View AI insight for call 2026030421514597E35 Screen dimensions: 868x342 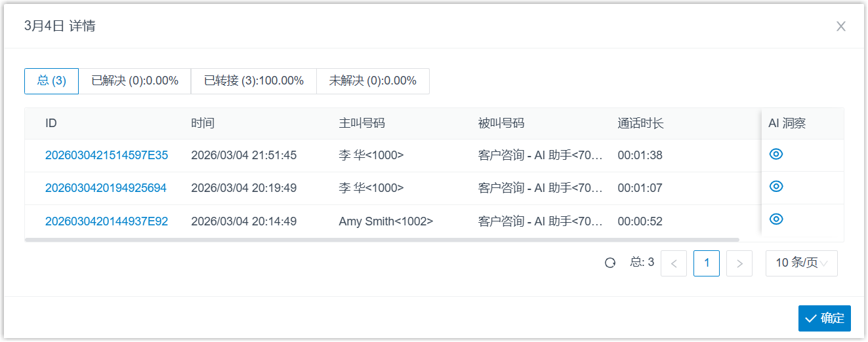(x=776, y=154)
